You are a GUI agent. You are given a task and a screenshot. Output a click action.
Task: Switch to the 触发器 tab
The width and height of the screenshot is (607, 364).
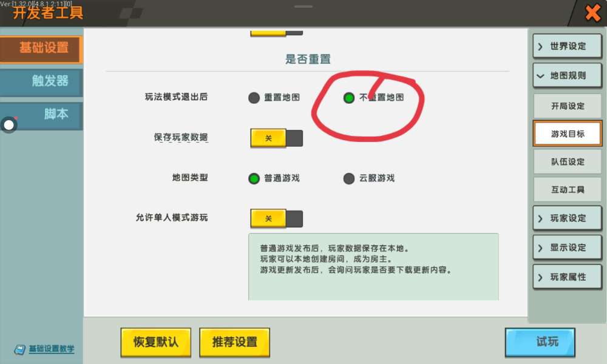[x=41, y=81]
